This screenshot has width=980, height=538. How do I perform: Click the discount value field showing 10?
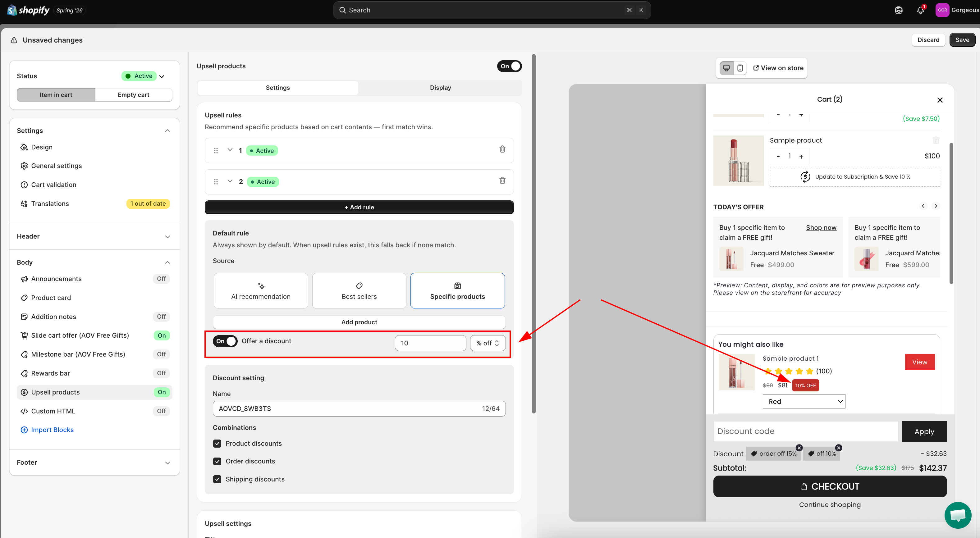point(430,343)
